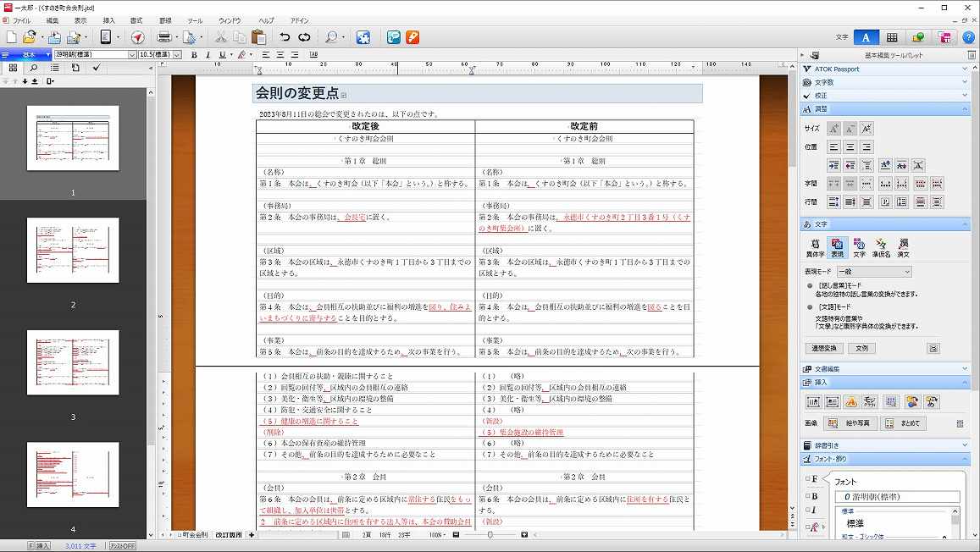Tick the B checkbox in フォント・飾り panel
Screen dimensions: 980x552
coord(807,496)
